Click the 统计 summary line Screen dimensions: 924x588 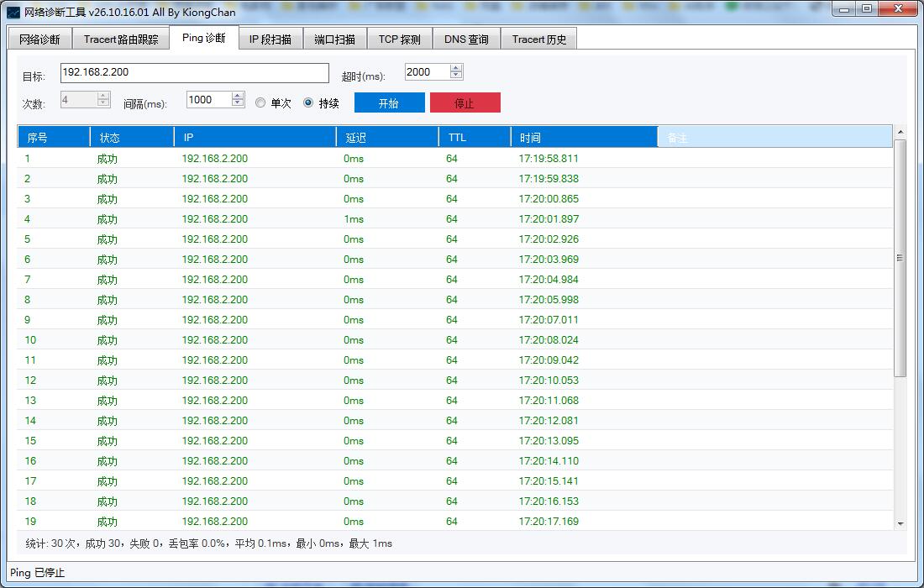[x=208, y=543]
